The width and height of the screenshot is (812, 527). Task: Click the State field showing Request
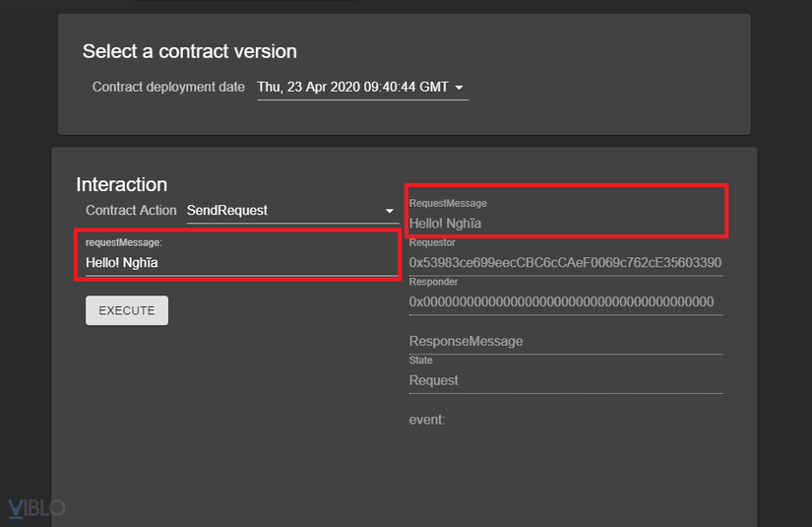tap(565, 380)
